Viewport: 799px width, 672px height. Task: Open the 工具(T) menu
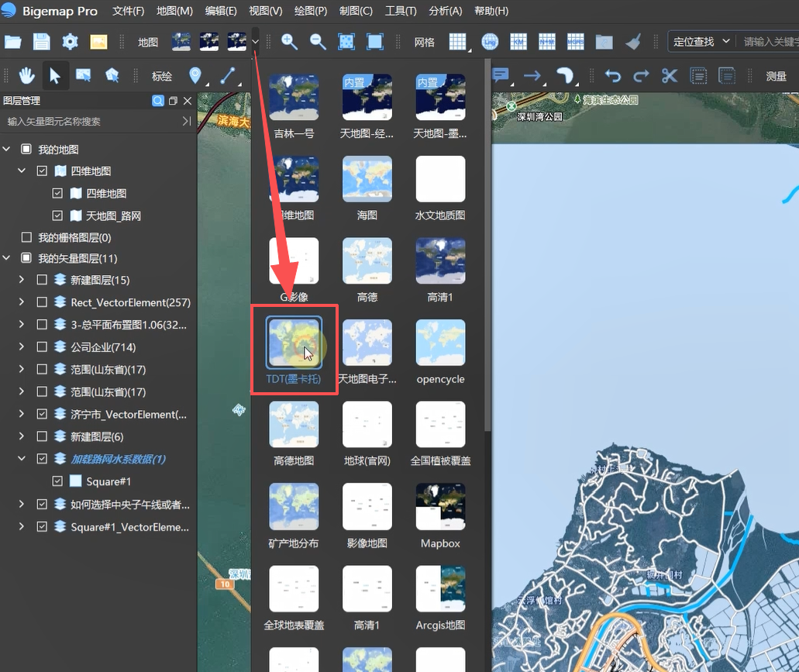tap(401, 11)
